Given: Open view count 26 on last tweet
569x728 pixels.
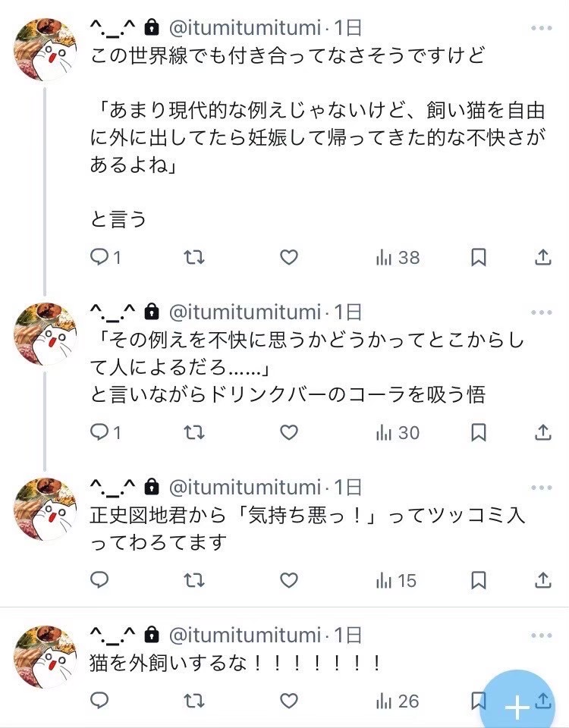Looking at the screenshot, I should [398, 701].
